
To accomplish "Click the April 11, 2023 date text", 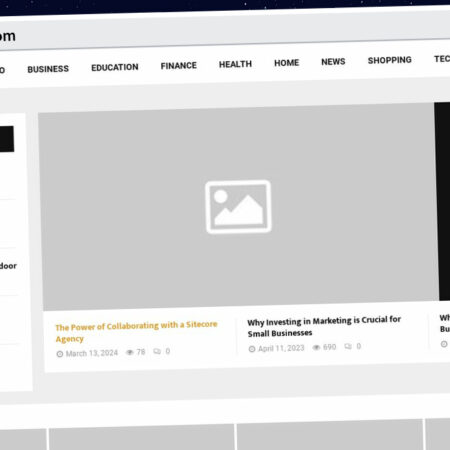I will [x=281, y=348].
